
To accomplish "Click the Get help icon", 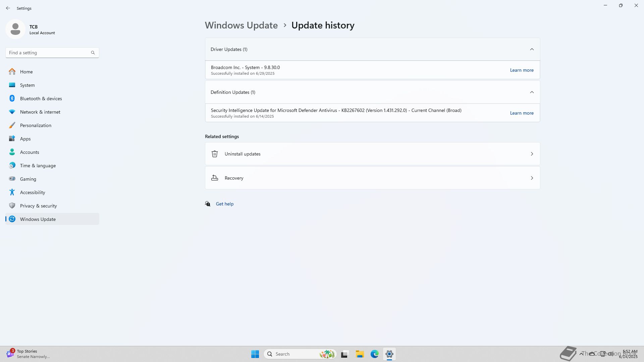I will click(208, 204).
